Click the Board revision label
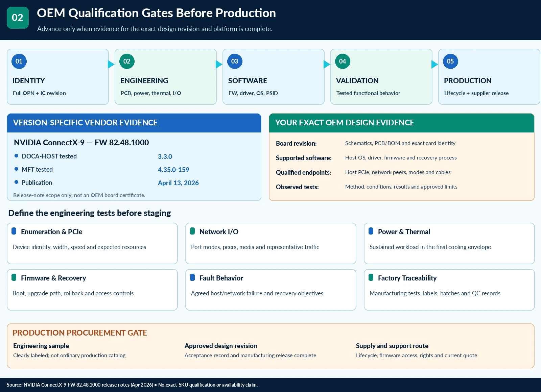Image resolution: width=541 pixels, height=392 pixels. (x=296, y=143)
